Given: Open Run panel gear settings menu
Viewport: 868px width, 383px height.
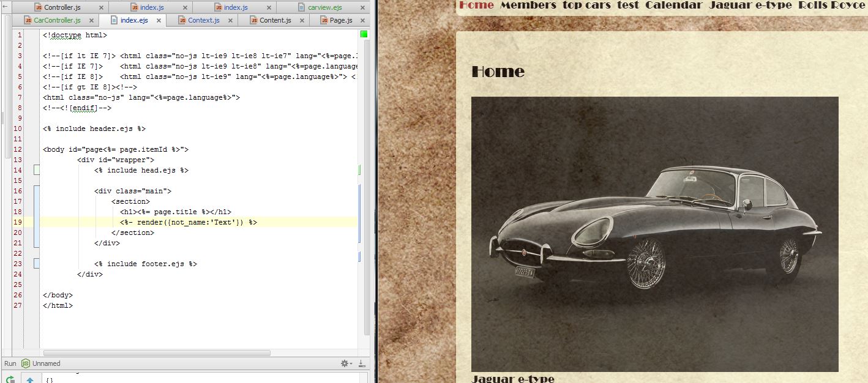Looking at the screenshot, I should click(x=346, y=363).
